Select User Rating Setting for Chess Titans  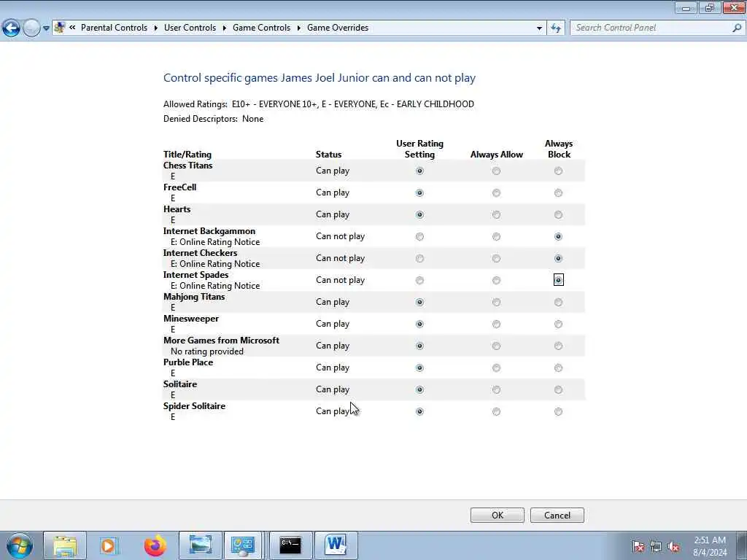(419, 171)
